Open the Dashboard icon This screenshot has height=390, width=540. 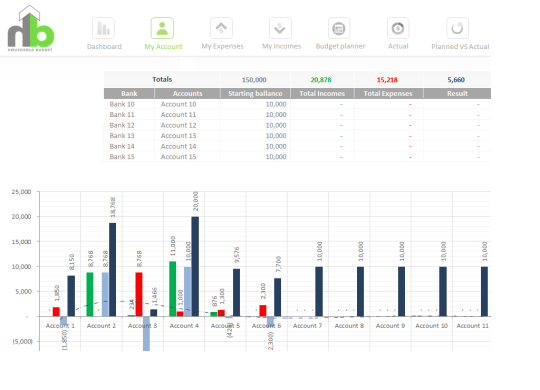[x=103, y=28]
